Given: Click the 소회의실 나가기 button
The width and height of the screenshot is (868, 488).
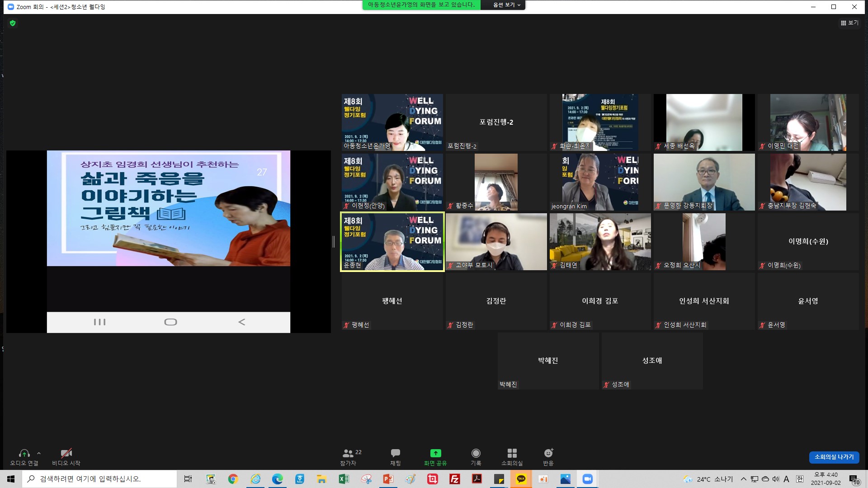Looking at the screenshot, I should click(834, 457).
